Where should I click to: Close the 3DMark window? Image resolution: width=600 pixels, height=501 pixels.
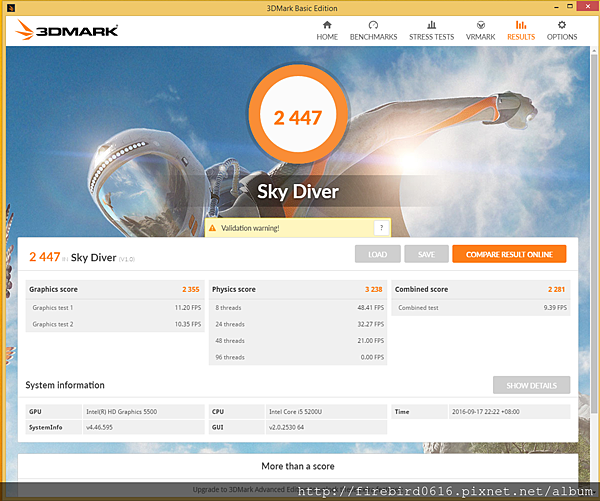(x=587, y=6)
